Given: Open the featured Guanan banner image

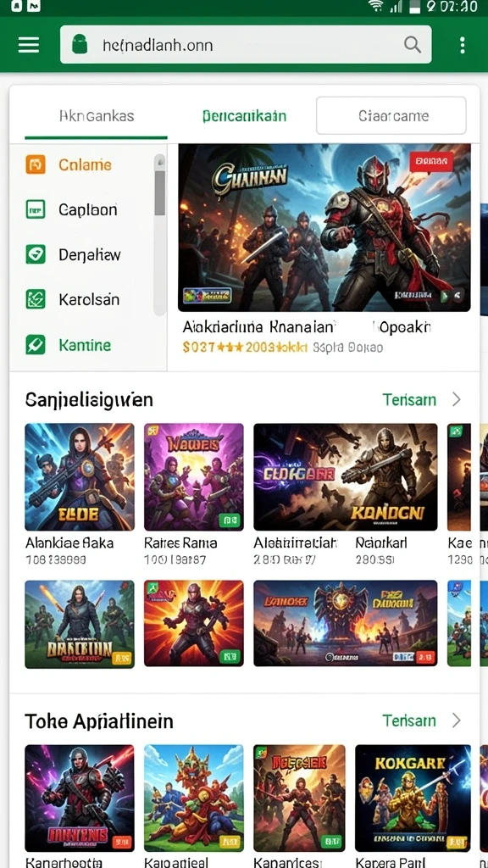Looking at the screenshot, I should pyautogui.click(x=324, y=227).
